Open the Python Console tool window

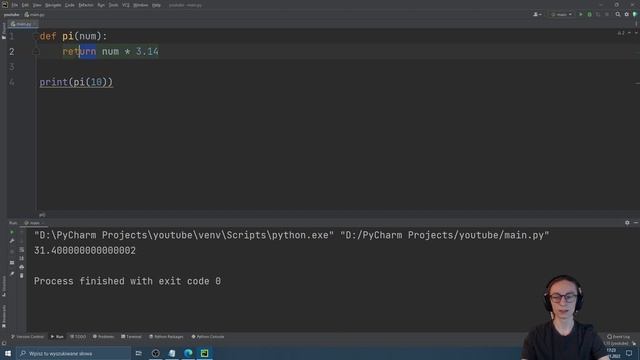[208, 337]
